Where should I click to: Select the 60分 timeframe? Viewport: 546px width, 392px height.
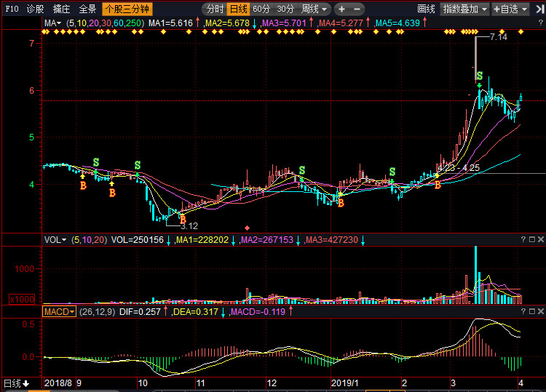pos(261,9)
